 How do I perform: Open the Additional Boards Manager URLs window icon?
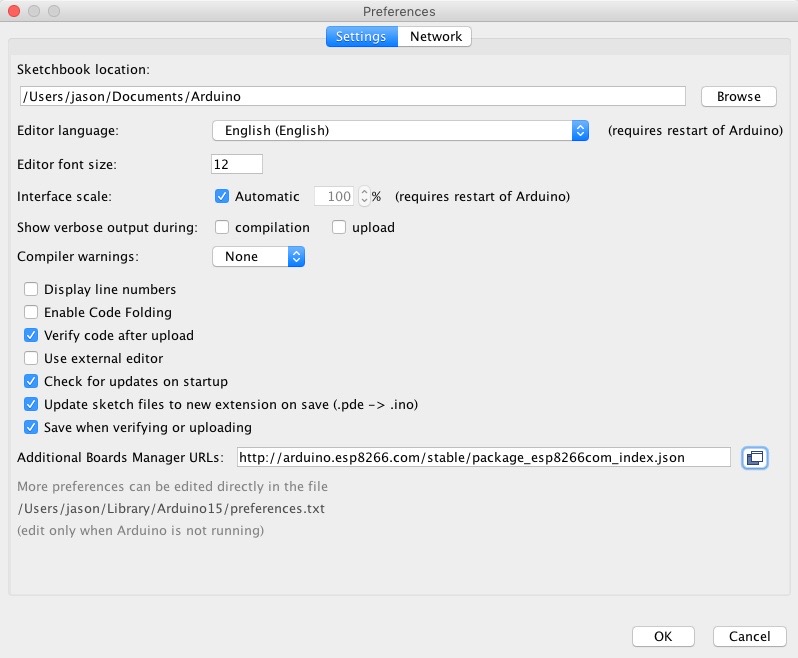click(755, 457)
